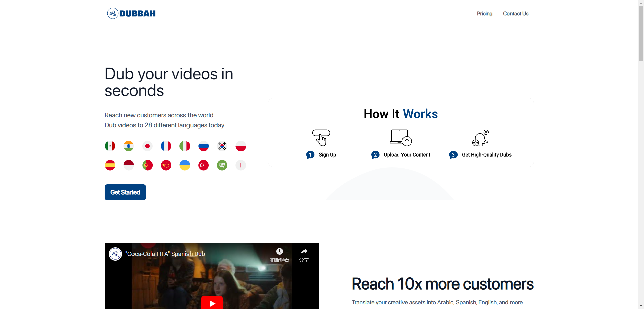Select the Saudi Arabia flag icon
The image size is (644, 309).
(x=222, y=165)
